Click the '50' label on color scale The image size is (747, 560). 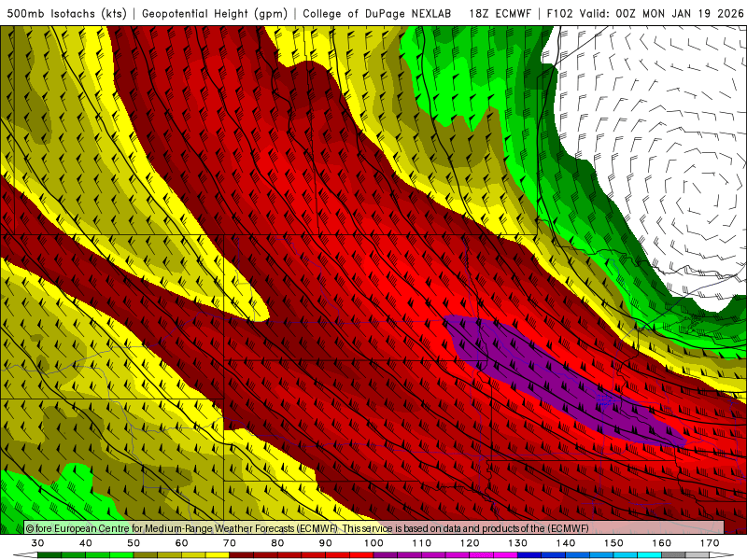134,543
